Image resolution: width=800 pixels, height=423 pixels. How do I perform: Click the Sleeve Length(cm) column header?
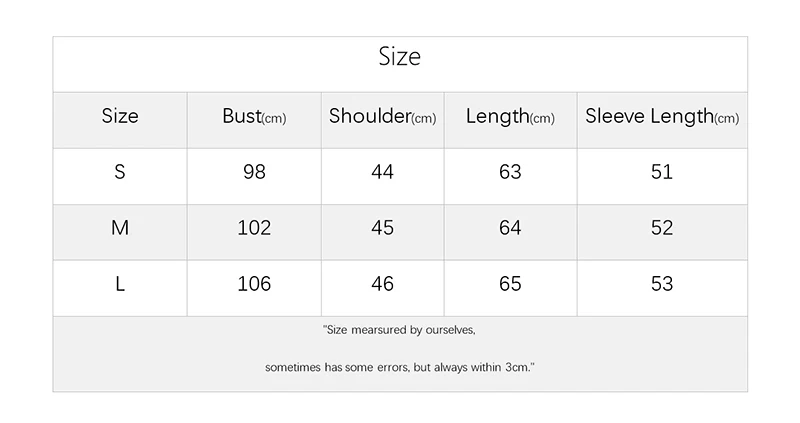(x=662, y=116)
